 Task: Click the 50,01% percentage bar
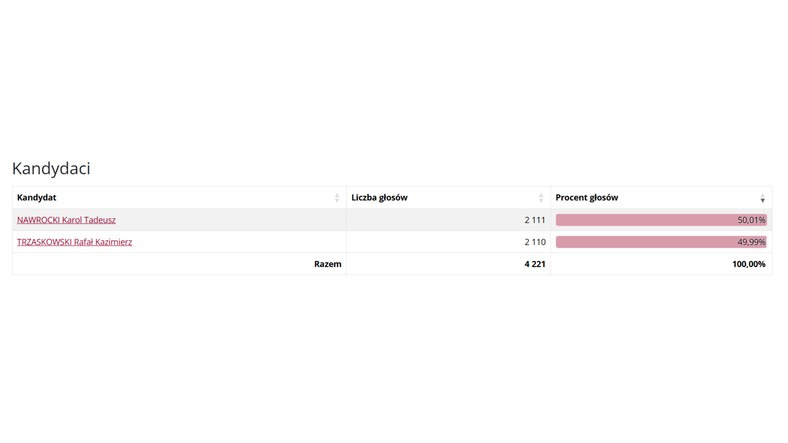coord(661,220)
